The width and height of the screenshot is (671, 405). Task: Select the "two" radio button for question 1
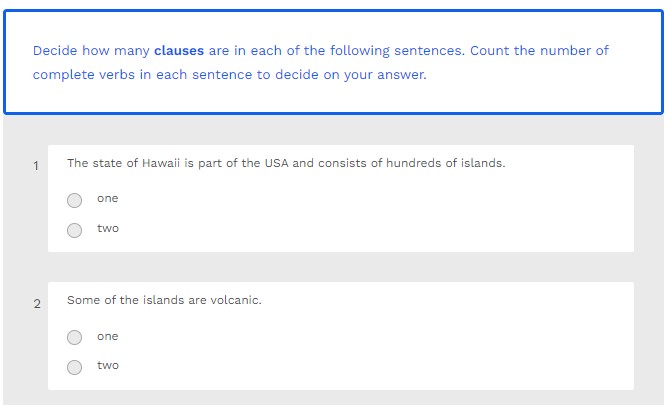click(75, 230)
